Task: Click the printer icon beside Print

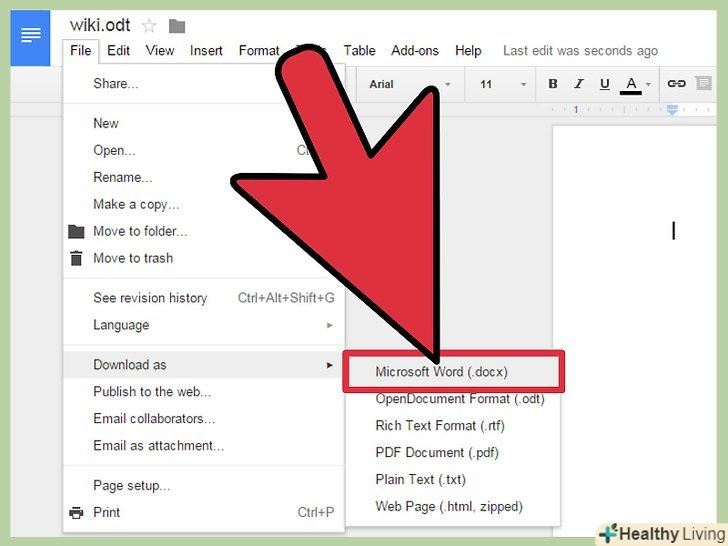Action: click(x=76, y=513)
